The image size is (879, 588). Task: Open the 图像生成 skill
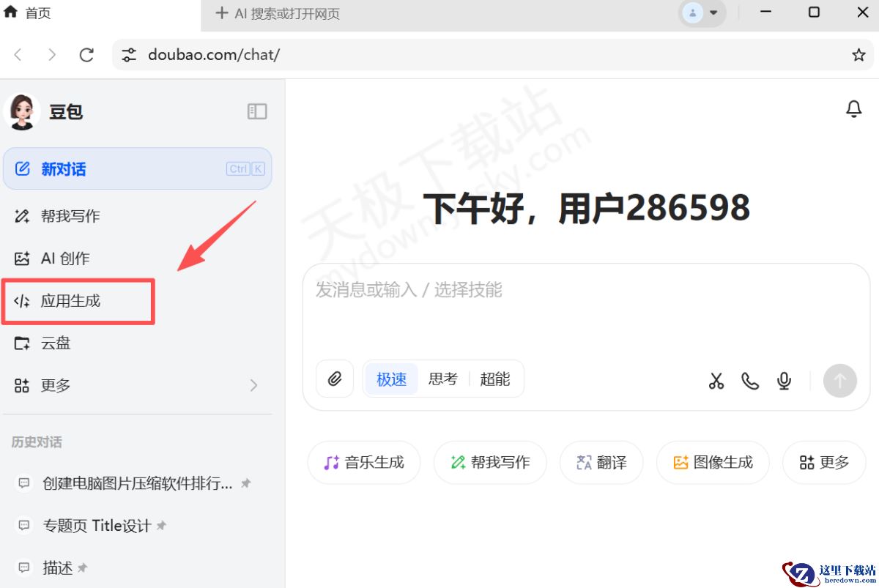[712, 462]
